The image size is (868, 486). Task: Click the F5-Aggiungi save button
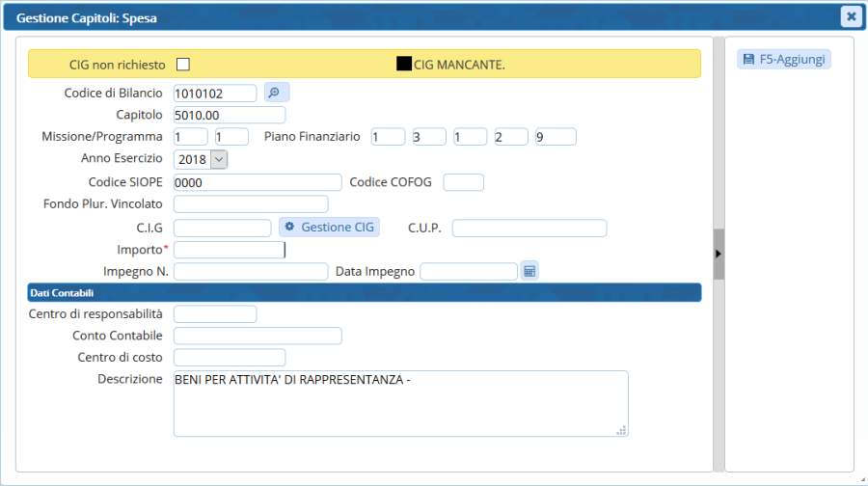pyautogui.click(x=783, y=60)
